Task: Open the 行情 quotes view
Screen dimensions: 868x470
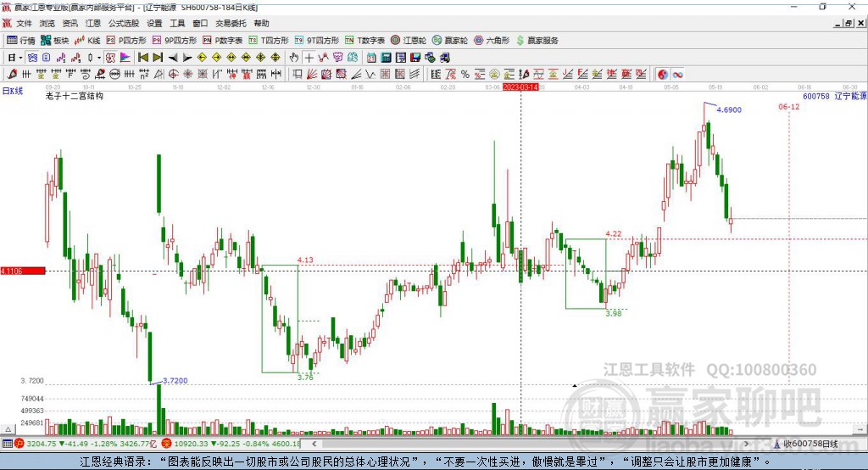Action: click(21, 41)
